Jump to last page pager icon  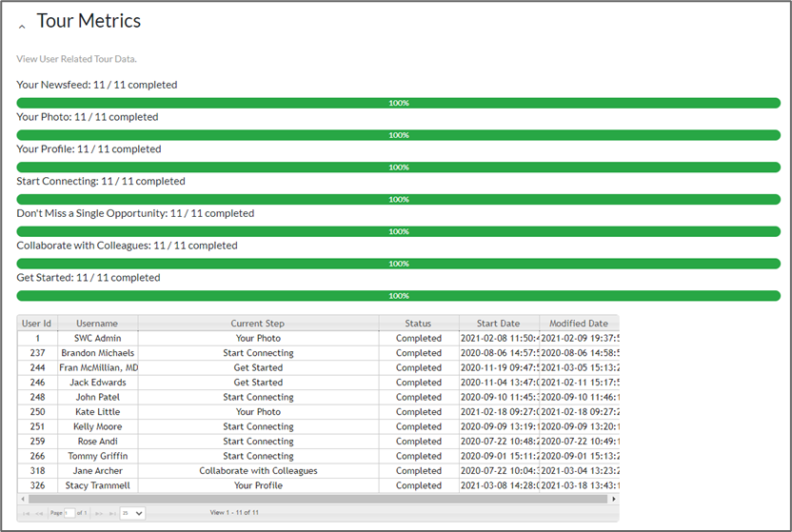pyautogui.click(x=111, y=513)
